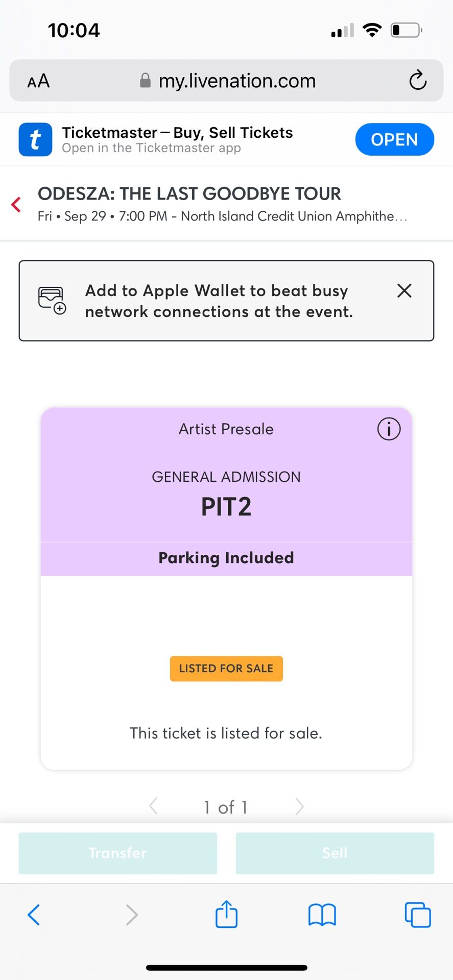
Task: Tap Safari's forward navigation arrow
Action: coord(132,915)
